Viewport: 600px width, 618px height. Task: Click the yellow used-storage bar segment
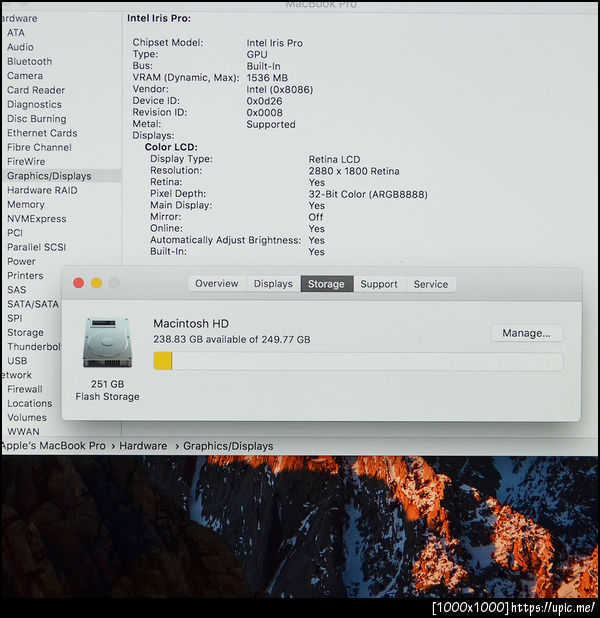tap(163, 361)
